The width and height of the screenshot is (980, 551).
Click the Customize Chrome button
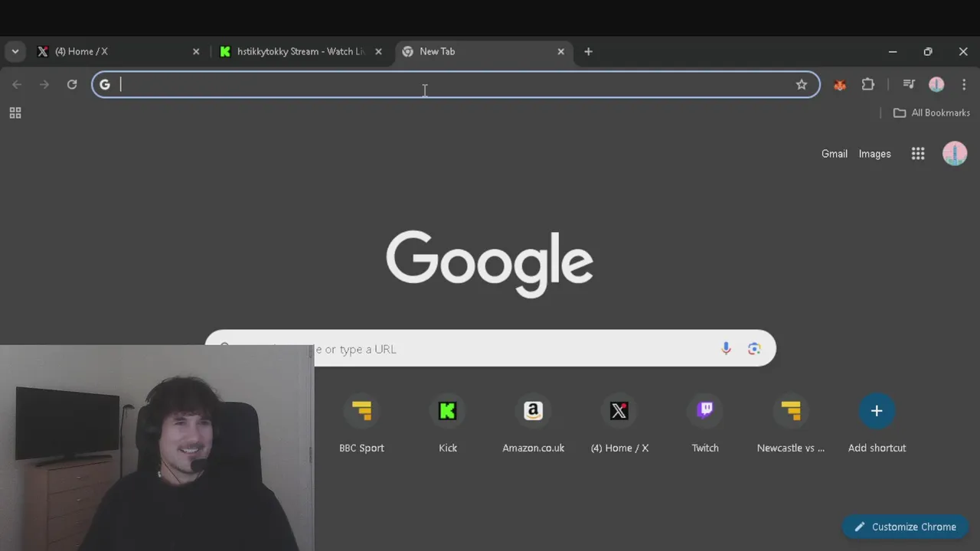pos(905,527)
